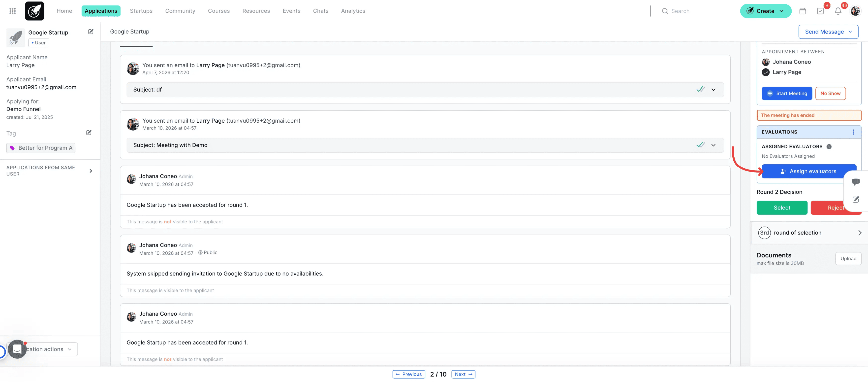Viewport: 868px width, 382px height.
Task: Click the Public globe icon
Action: click(x=200, y=252)
